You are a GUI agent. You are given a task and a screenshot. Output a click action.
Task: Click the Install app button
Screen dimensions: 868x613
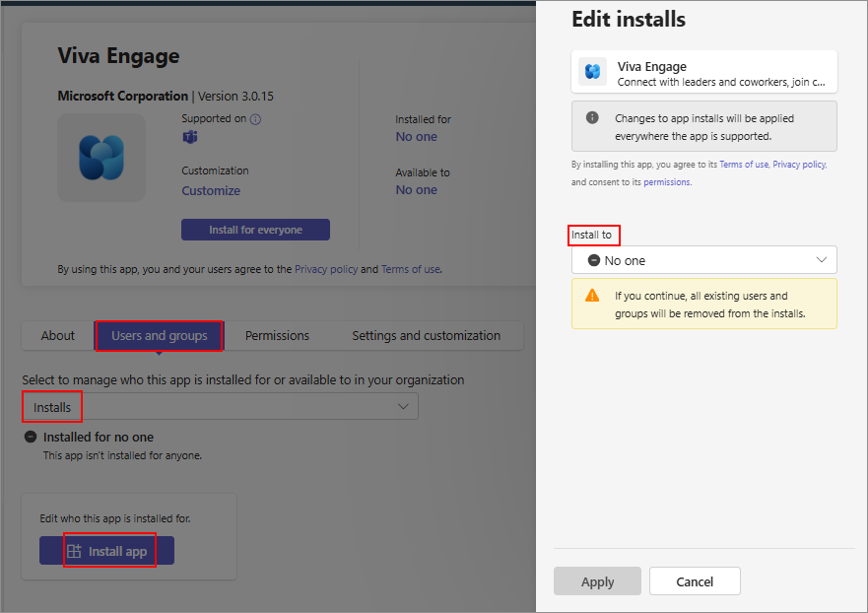pyautogui.click(x=106, y=551)
